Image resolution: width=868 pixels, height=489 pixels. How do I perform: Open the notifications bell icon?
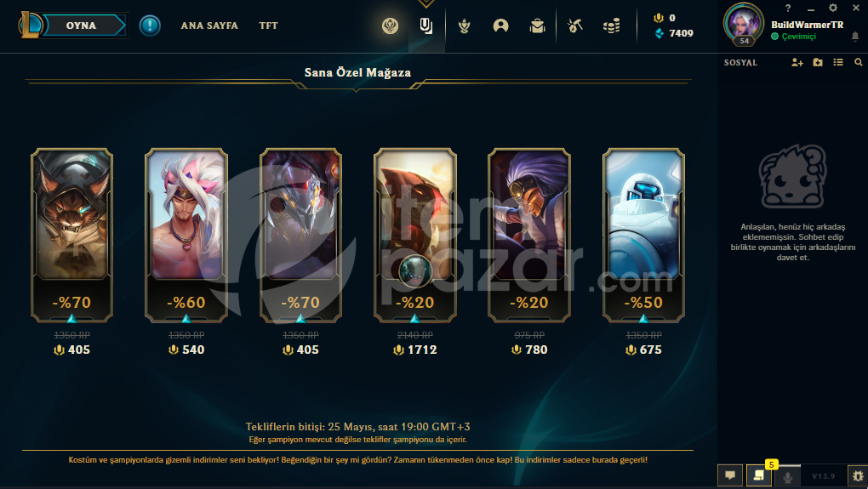point(854,37)
